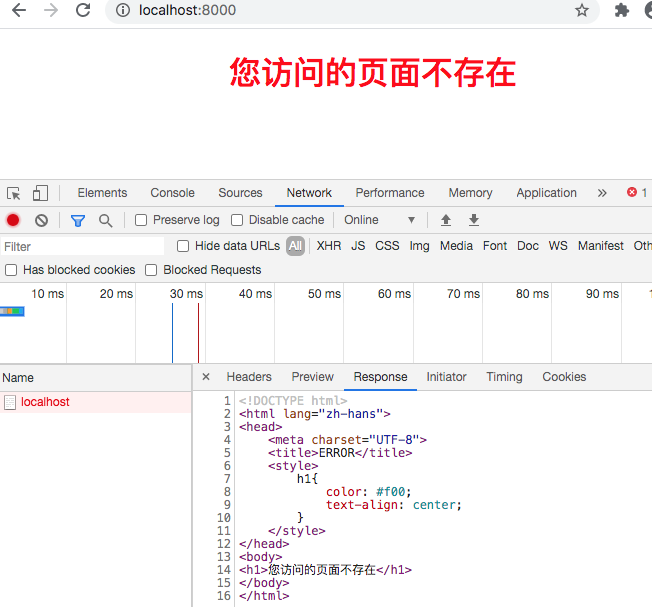
Task: Bookmark this page with the star icon
Action: (582, 11)
